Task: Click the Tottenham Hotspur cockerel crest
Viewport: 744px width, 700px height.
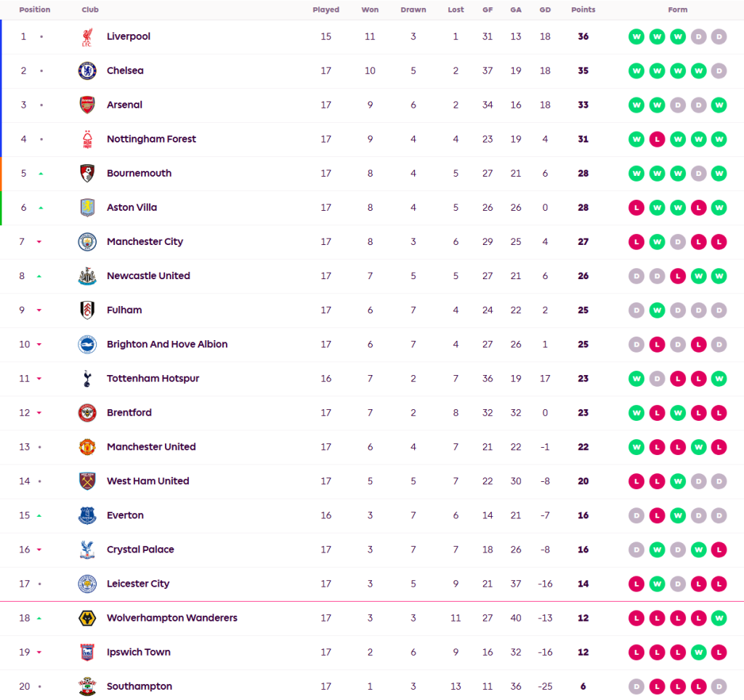Action: [87, 379]
